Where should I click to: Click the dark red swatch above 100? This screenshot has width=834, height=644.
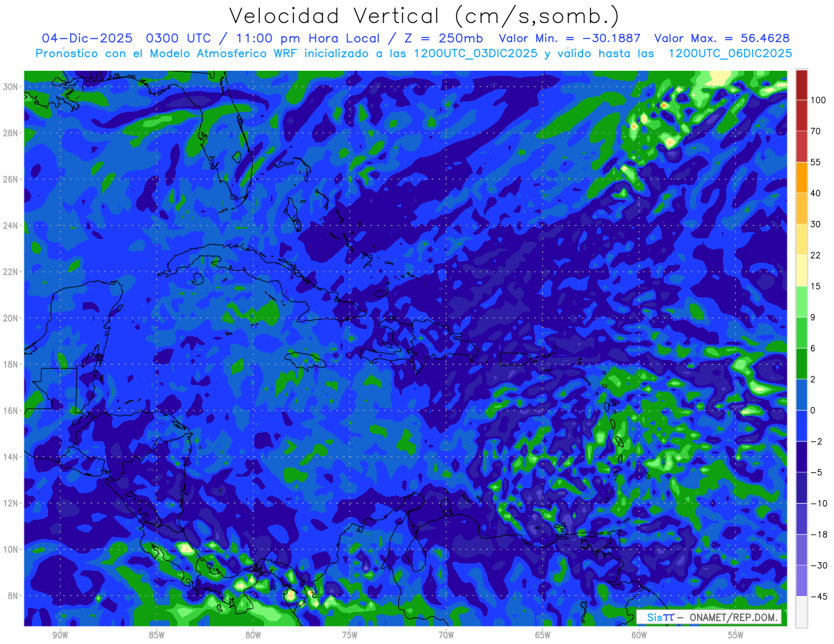[802, 85]
